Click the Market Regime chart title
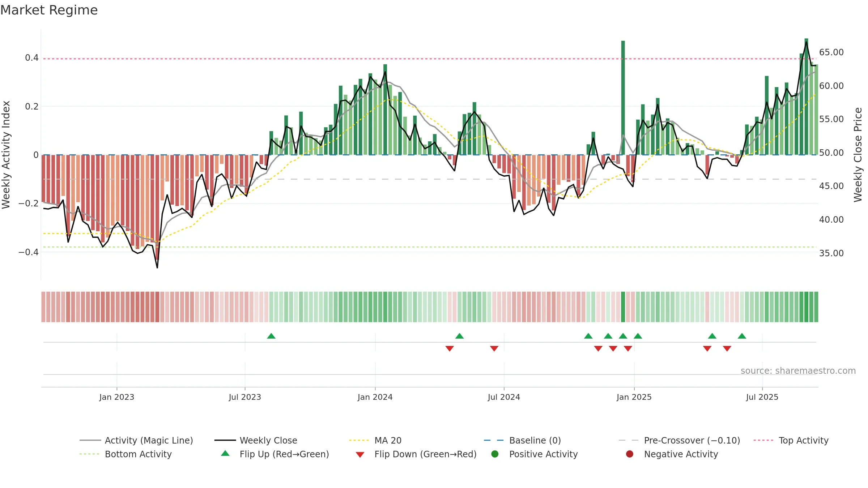Viewport: 868px width, 488px height. (x=49, y=10)
